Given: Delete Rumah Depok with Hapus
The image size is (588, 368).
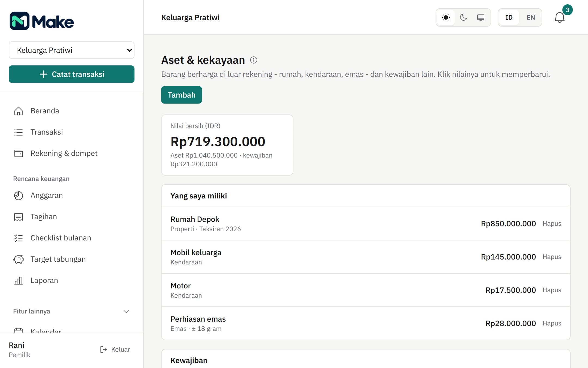Looking at the screenshot, I should tap(552, 224).
